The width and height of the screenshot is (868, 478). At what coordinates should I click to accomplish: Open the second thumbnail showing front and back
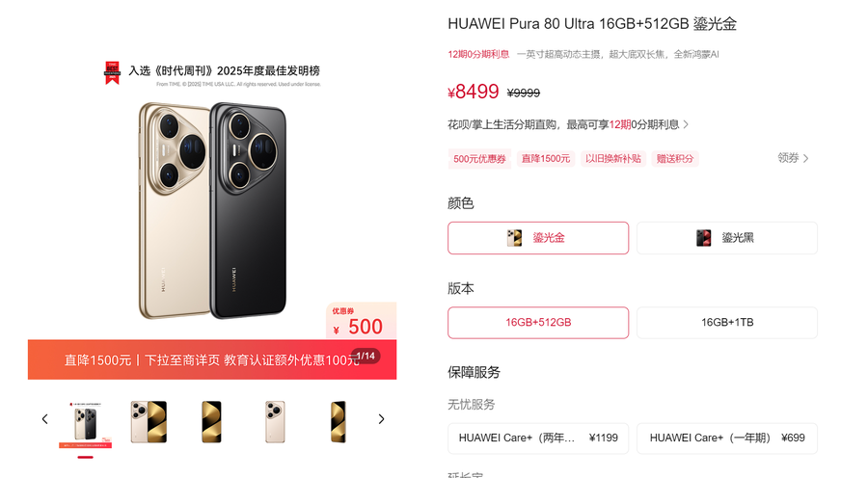tap(149, 422)
